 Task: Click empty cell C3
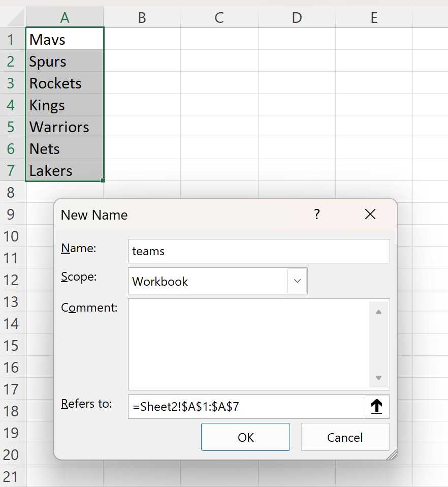point(219,83)
